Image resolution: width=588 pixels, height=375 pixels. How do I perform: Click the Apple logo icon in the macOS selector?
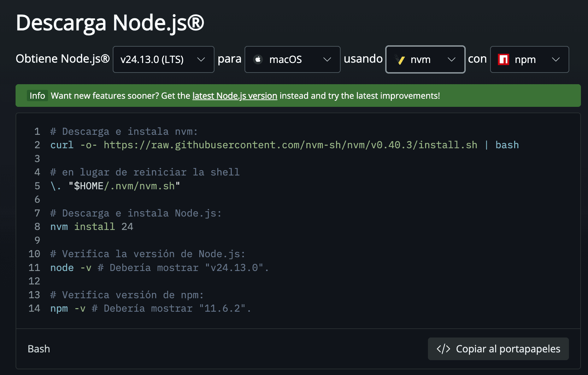[x=258, y=59]
